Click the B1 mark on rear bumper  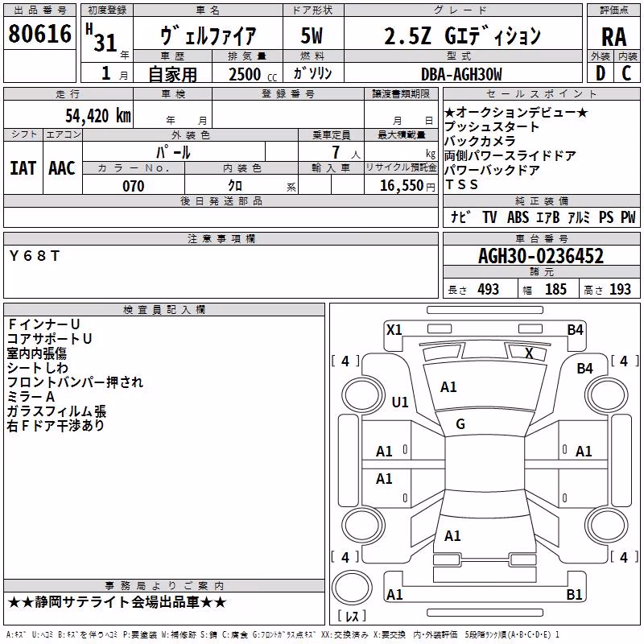[574, 594]
